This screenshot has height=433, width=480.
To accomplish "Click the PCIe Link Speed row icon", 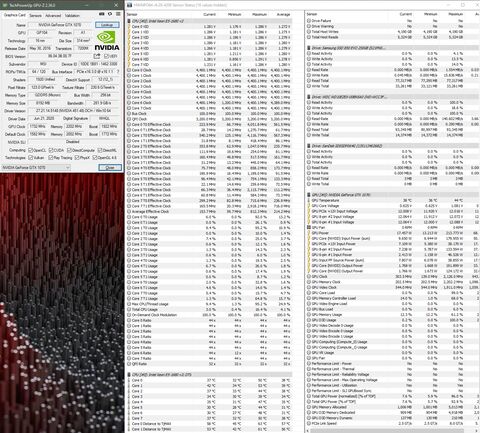I will click(309, 423).
